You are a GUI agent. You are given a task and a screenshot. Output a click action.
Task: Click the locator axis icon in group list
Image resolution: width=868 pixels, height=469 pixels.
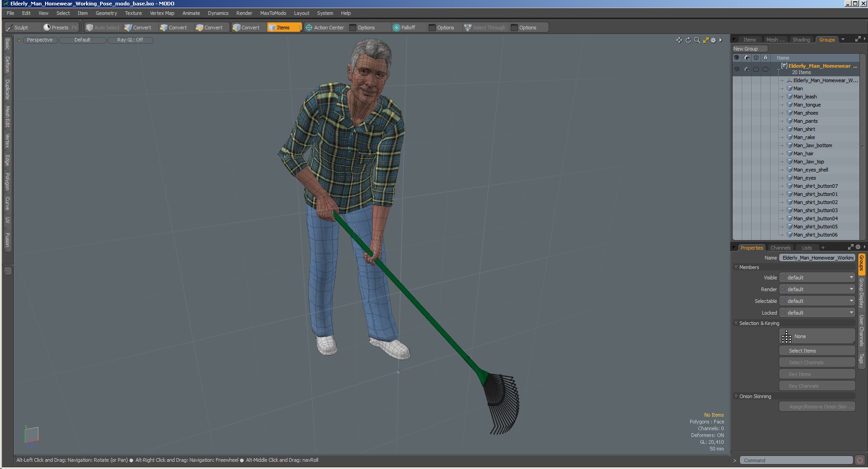pos(790,80)
